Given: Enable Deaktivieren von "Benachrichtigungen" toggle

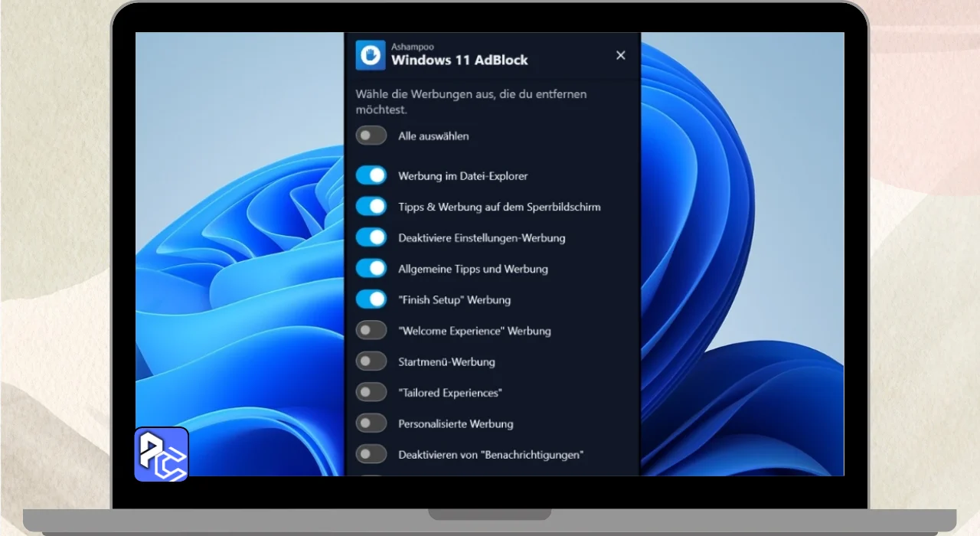Looking at the screenshot, I should pyautogui.click(x=371, y=454).
